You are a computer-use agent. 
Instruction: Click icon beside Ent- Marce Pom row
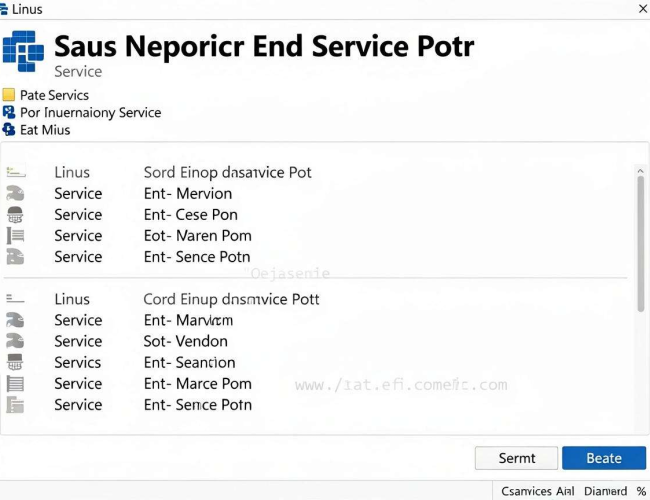pyautogui.click(x=15, y=383)
